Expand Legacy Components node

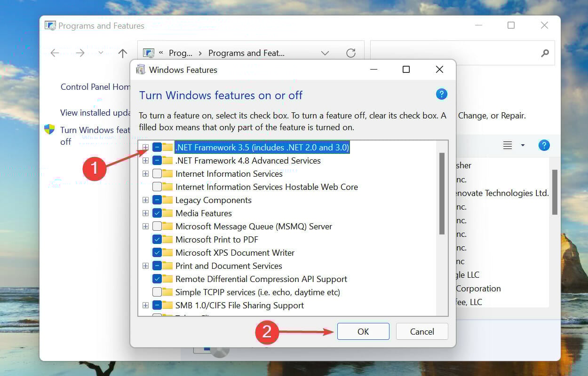click(145, 200)
